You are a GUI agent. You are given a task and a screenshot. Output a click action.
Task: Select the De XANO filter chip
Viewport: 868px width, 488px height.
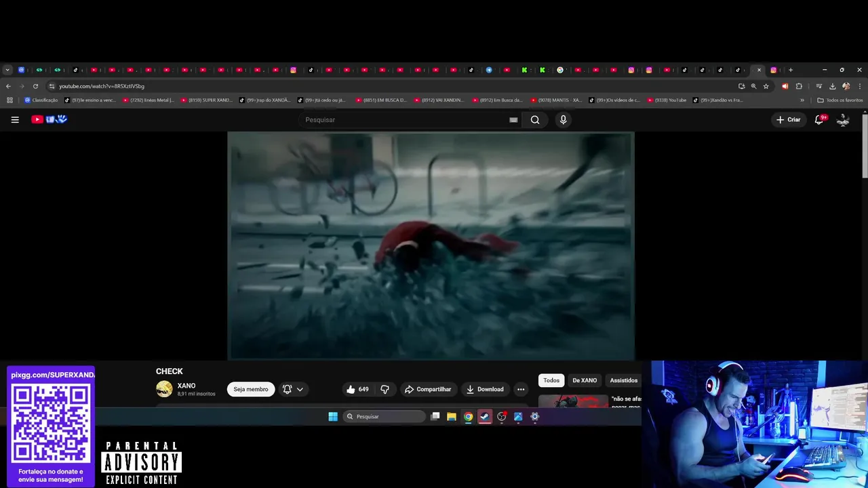[x=585, y=380]
